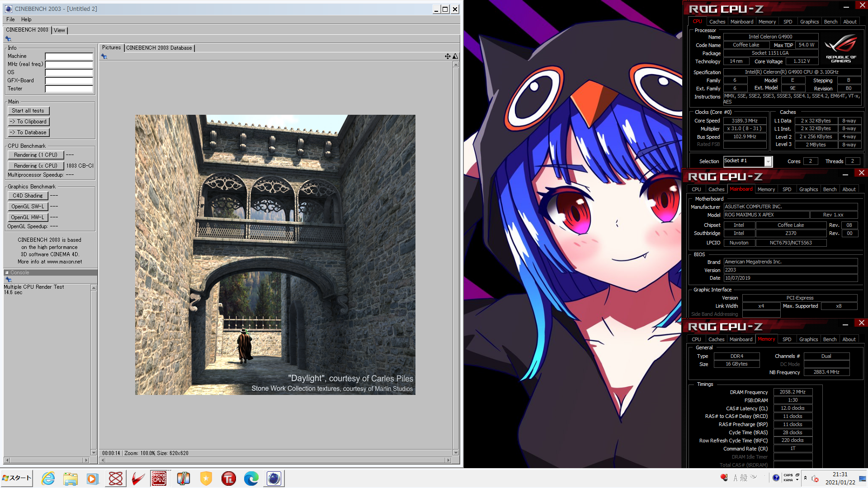The image size is (868, 488).
Task: Click the rendered Daylight image
Action: (275, 255)
